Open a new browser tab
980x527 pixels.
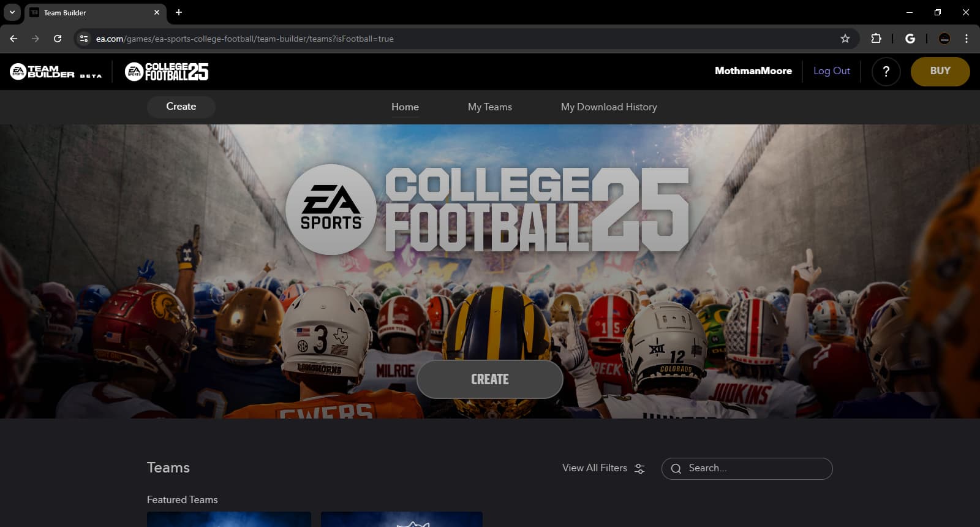179,12
